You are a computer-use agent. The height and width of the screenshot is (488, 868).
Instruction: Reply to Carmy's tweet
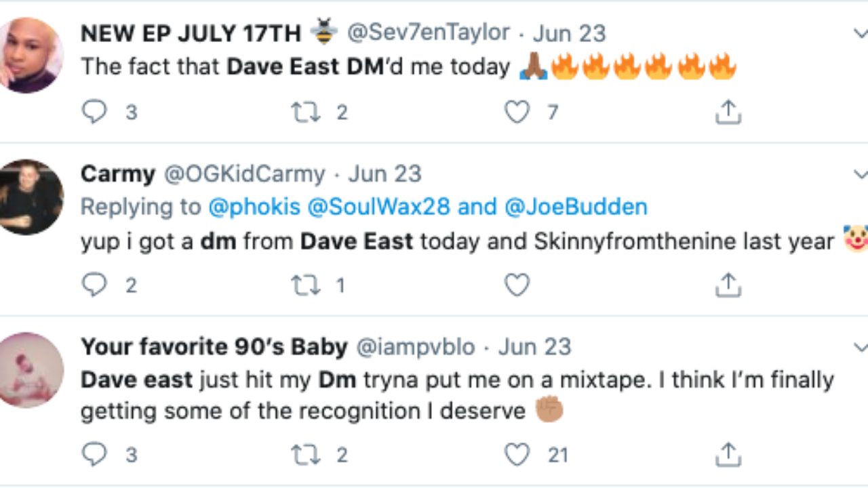[x=94, y=285]
